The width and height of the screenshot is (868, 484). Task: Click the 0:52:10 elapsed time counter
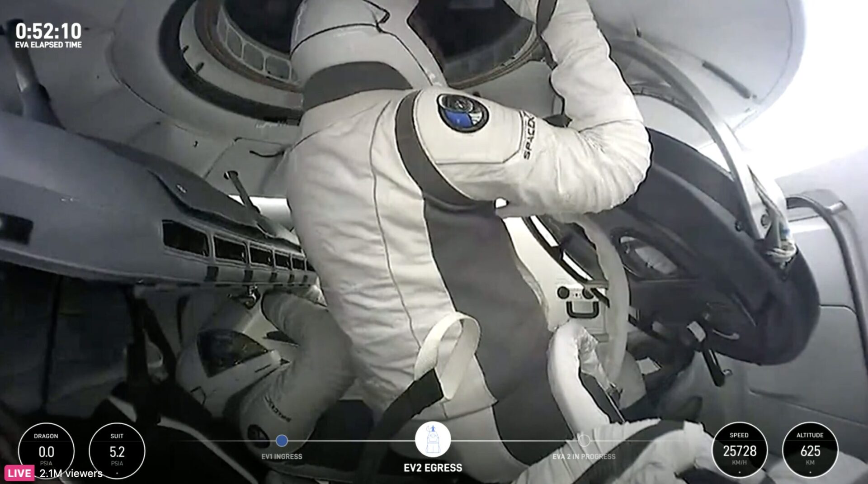[48, 31]
